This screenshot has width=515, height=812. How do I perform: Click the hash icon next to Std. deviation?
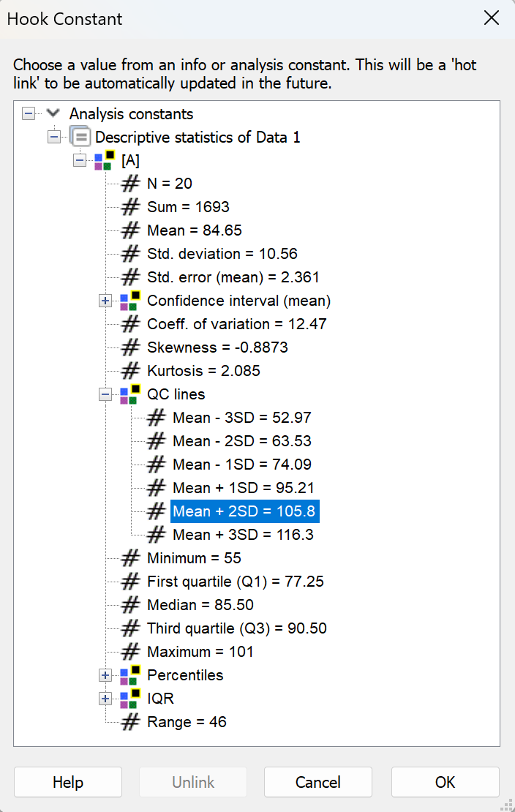130,254
